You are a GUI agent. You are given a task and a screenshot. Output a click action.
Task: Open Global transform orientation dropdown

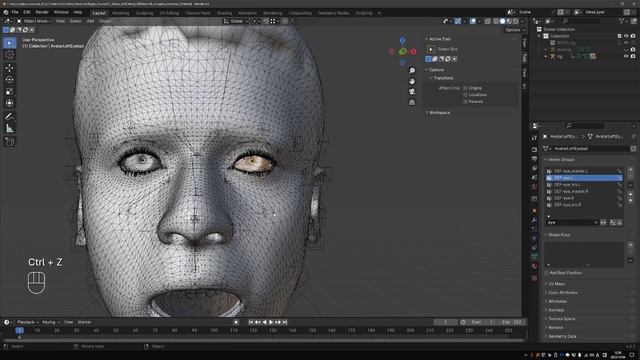[235, 21]
